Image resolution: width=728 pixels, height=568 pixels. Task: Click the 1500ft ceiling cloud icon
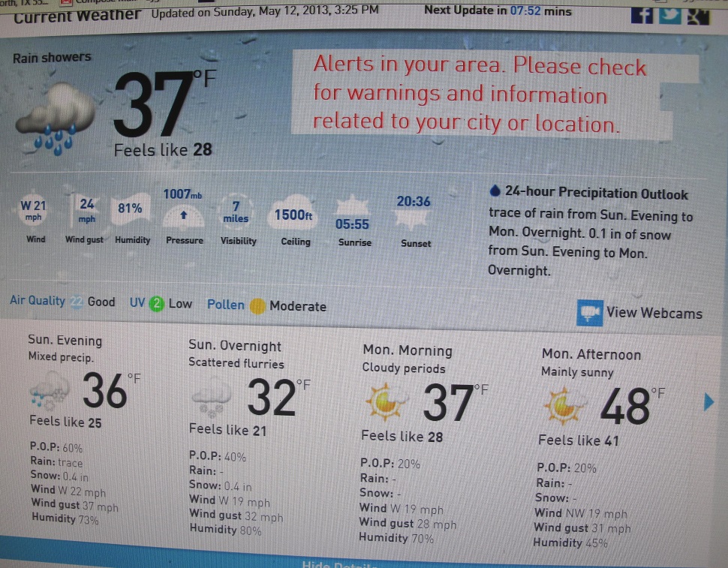pos(293,212)
